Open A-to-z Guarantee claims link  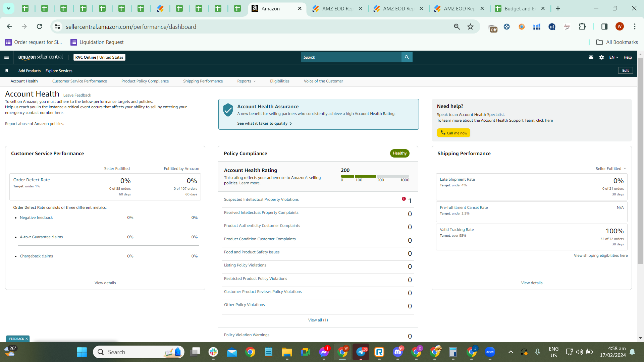point(41,237)
